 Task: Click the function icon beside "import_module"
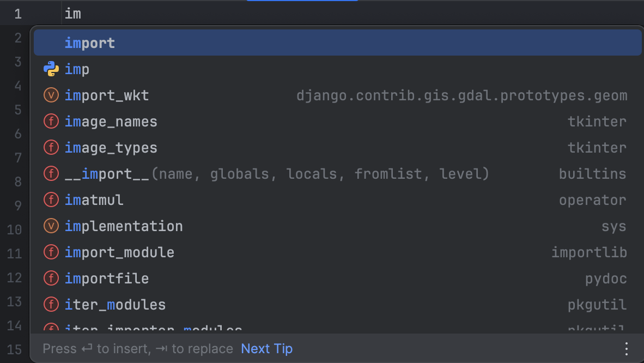click(51, 252)
